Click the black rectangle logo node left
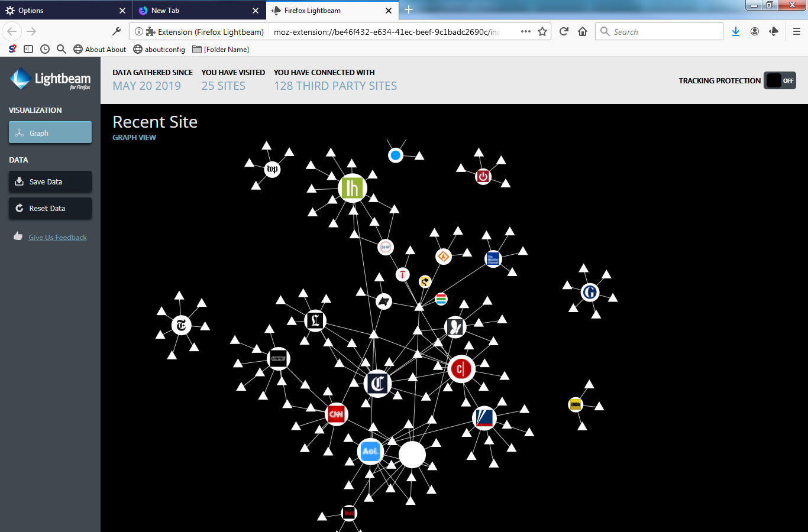Screen dimensions: 808x532 point(278,358)
